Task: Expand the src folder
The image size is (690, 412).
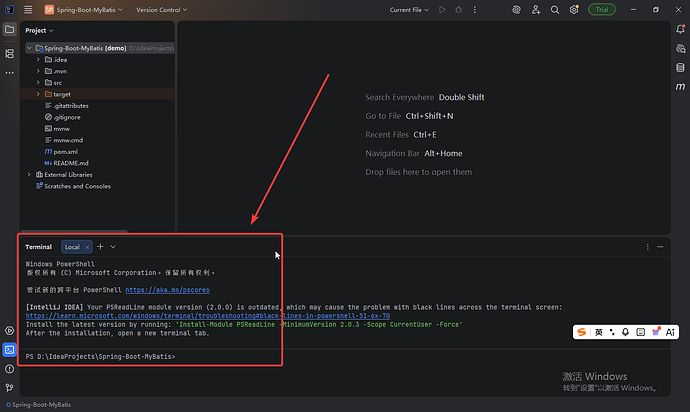Action: point(38,82)
